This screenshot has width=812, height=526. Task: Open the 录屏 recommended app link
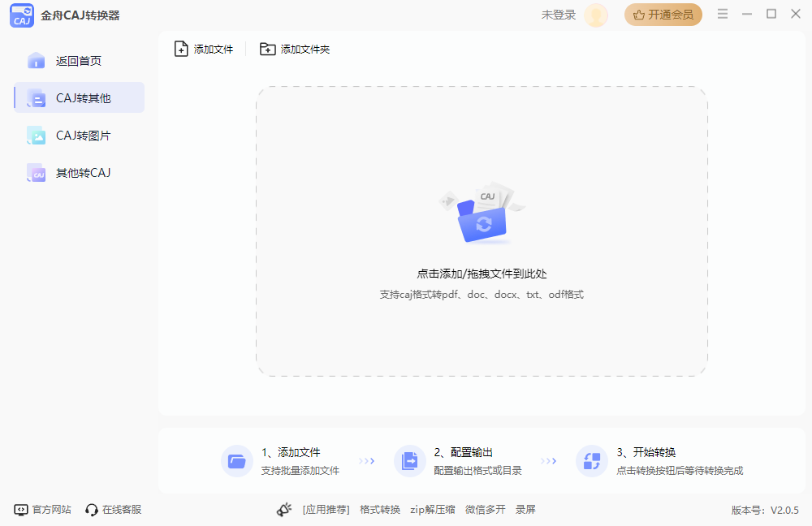coord(525,510)
